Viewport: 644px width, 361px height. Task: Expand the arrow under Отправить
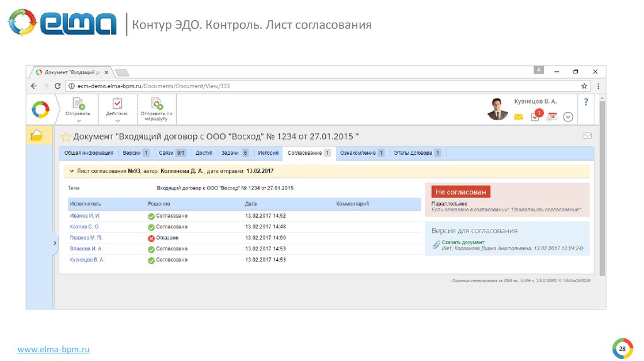[79, 121]
